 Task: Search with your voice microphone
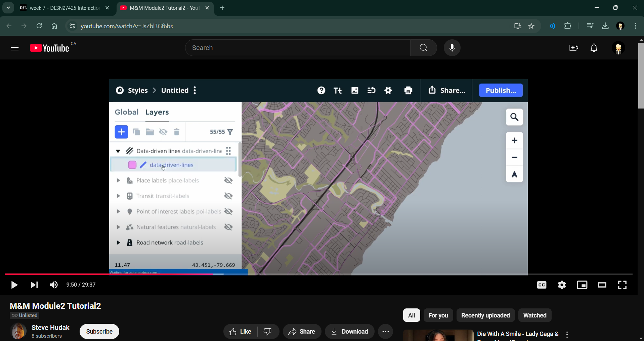click(452, 48)
